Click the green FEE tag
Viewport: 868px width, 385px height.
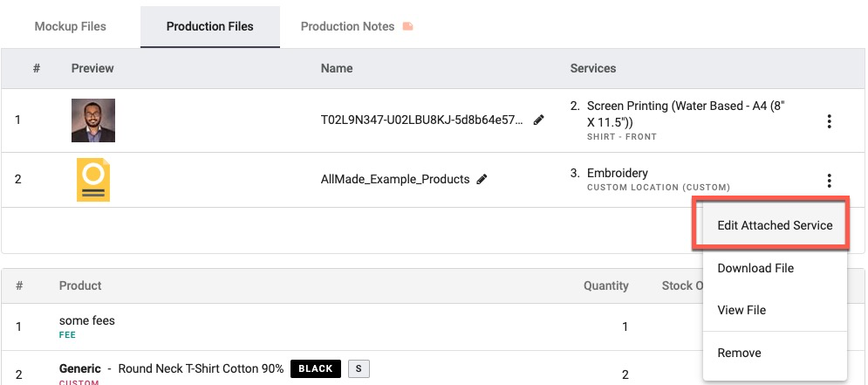[x=67, y=335]
